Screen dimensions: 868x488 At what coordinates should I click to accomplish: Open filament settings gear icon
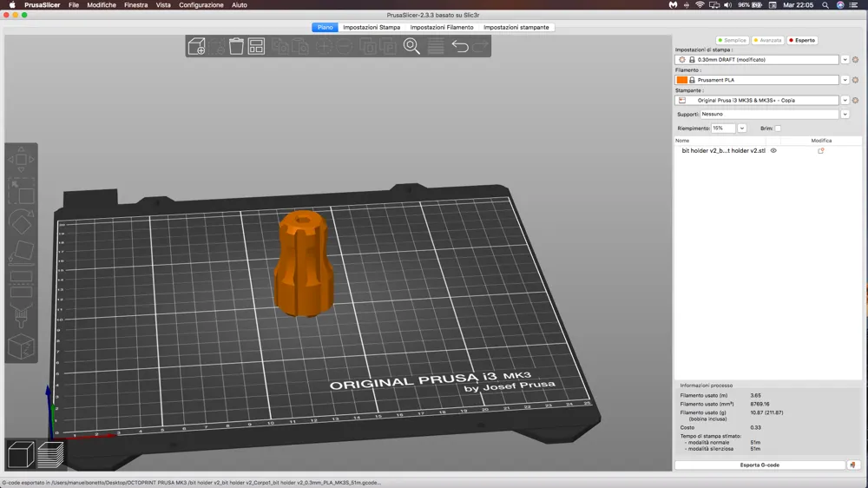(855, 80)
